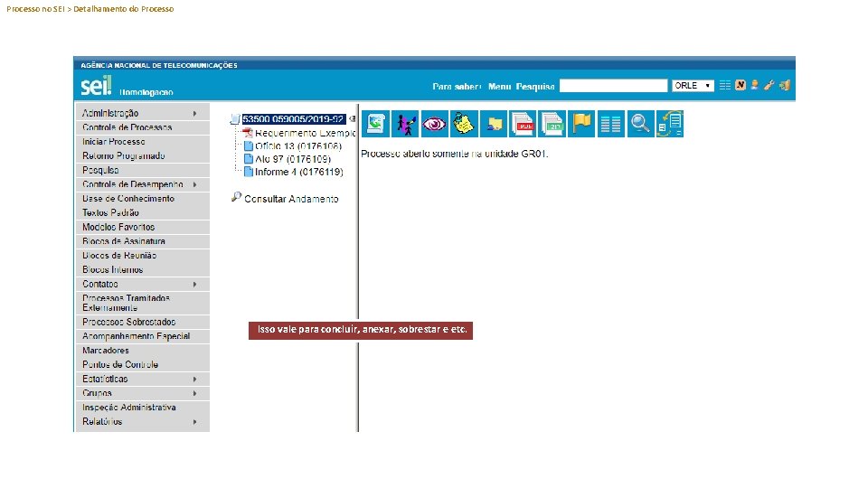Click process folder icon beside 53500 number

[x=235, y=119]
